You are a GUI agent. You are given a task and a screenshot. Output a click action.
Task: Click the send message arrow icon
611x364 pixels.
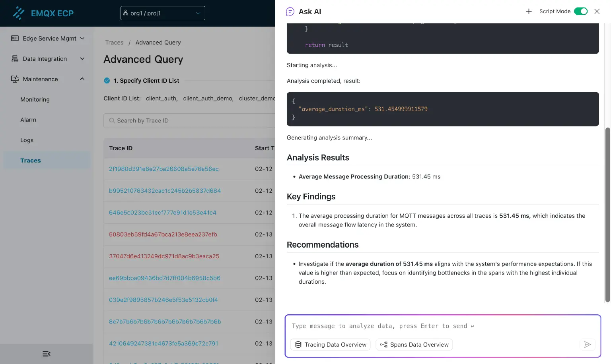[x=587, y=345]
